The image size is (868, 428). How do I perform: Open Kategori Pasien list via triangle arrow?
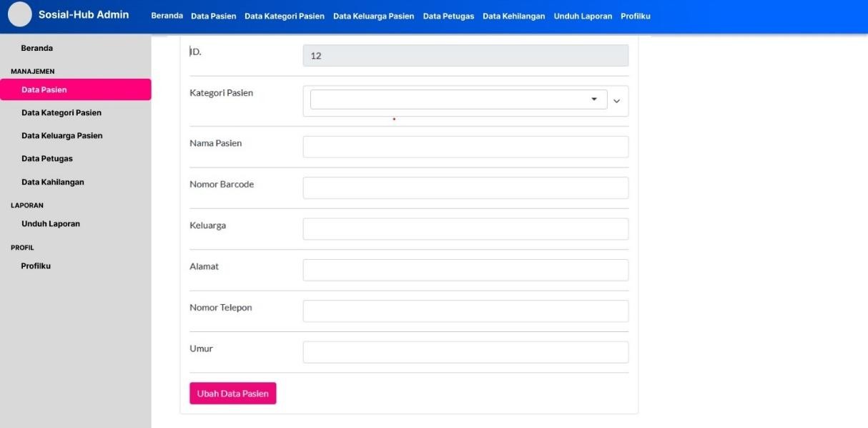[593, 99]
